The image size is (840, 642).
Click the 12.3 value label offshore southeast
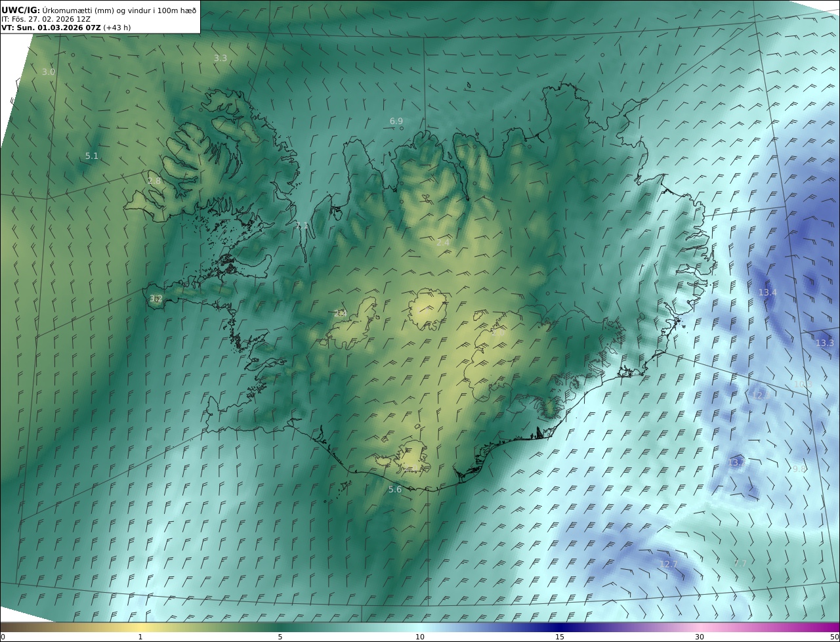coord(762,395)
